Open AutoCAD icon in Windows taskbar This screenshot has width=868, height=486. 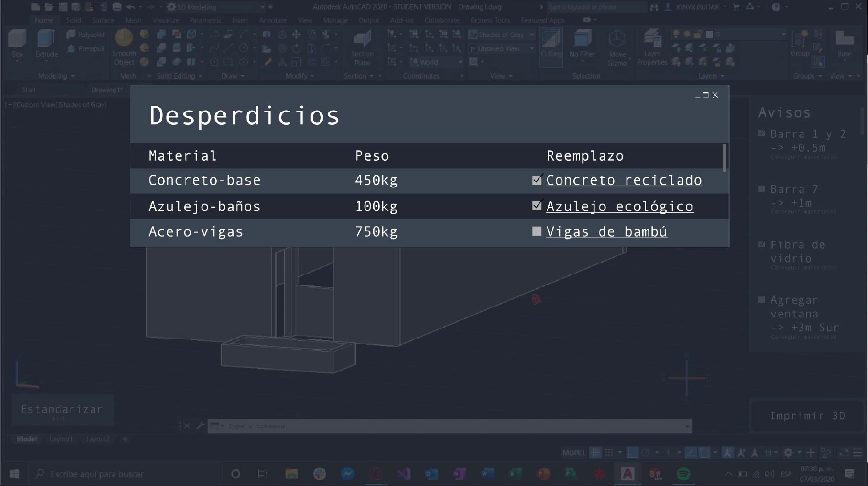pyautogui.click(x=627, y=474)
